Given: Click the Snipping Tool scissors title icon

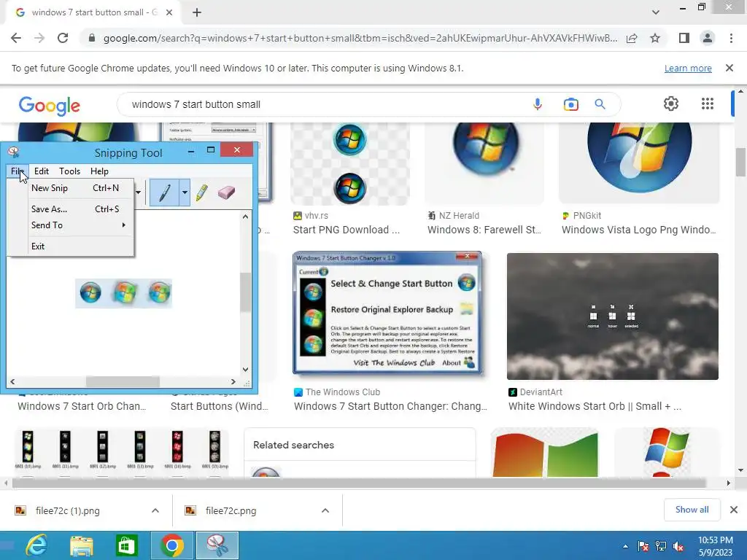Looking at the screenshot, I should tap(13, 152).
